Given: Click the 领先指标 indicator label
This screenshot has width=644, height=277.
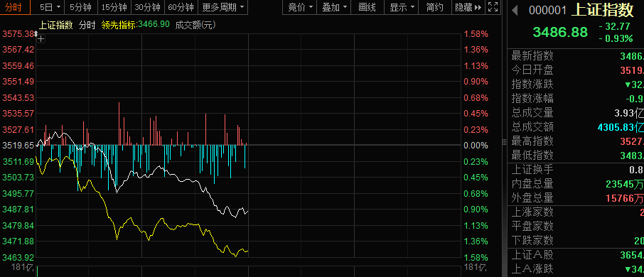Looking at the screenshot, I should click(119, 25).
